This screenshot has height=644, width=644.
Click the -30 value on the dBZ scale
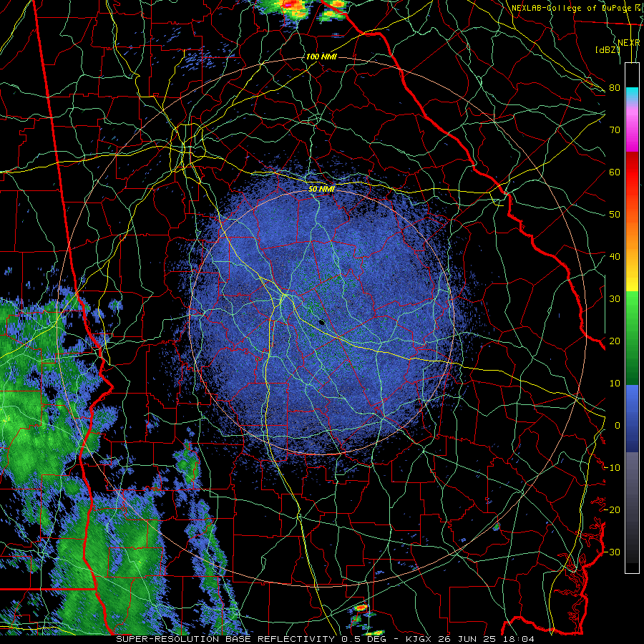[x=613, y=552]
